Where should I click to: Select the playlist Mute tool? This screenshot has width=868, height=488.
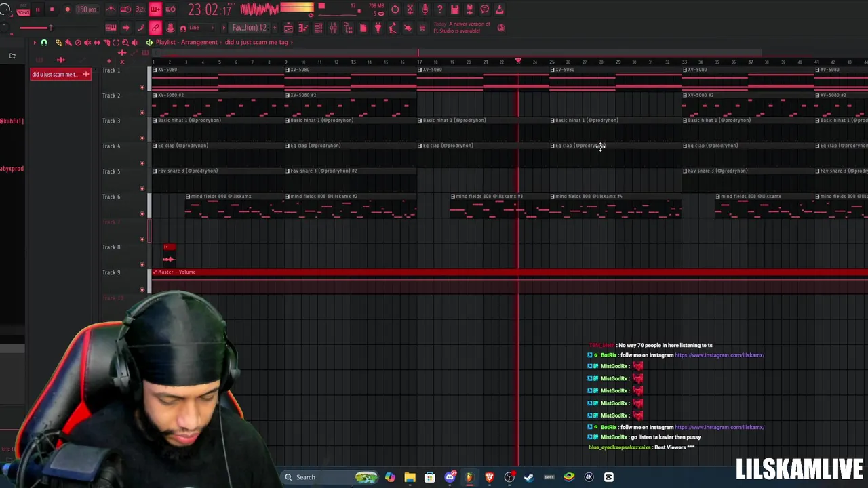point(87,42)
